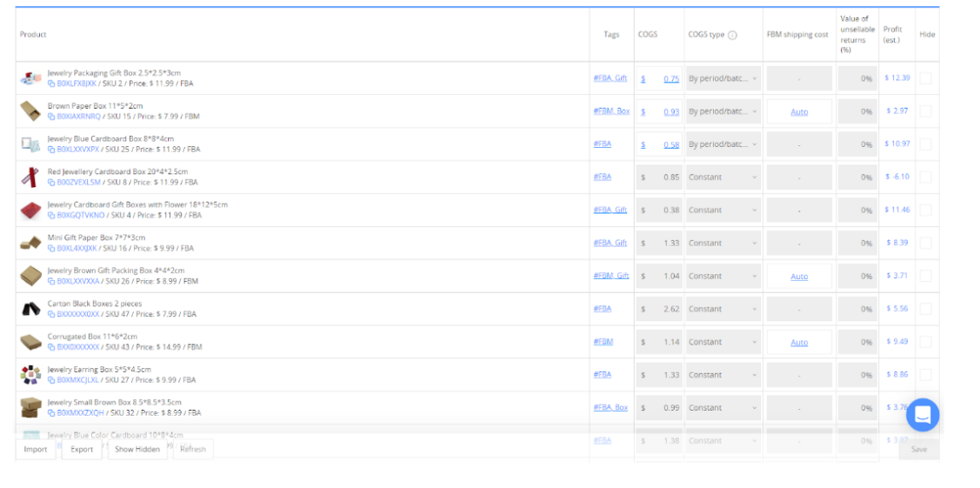
Task: Click the info icon beside COGS type
Action: (x=732, y=36)
